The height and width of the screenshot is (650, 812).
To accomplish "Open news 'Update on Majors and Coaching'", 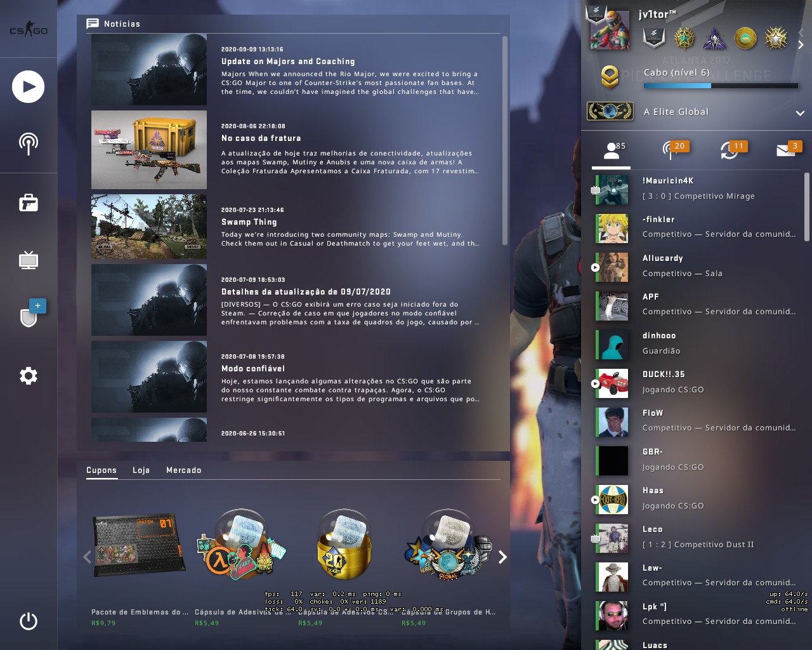I will point(288,62).
